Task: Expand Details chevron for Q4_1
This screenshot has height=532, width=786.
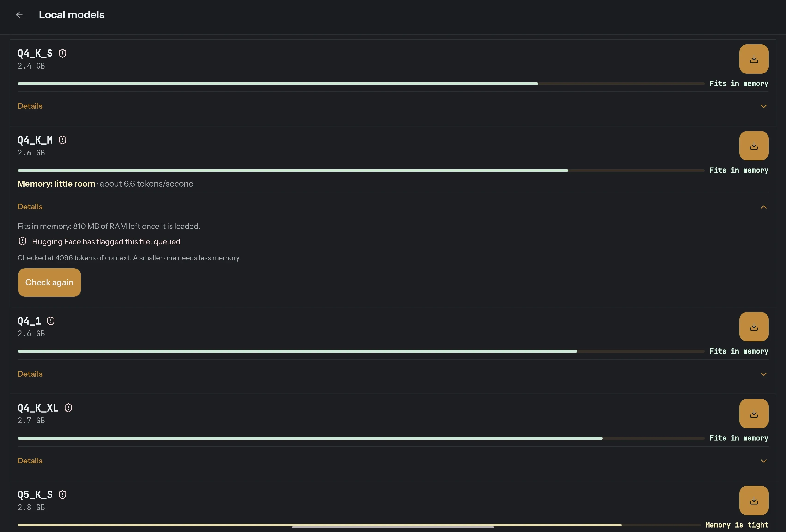Action: click(x=763, y=374)
